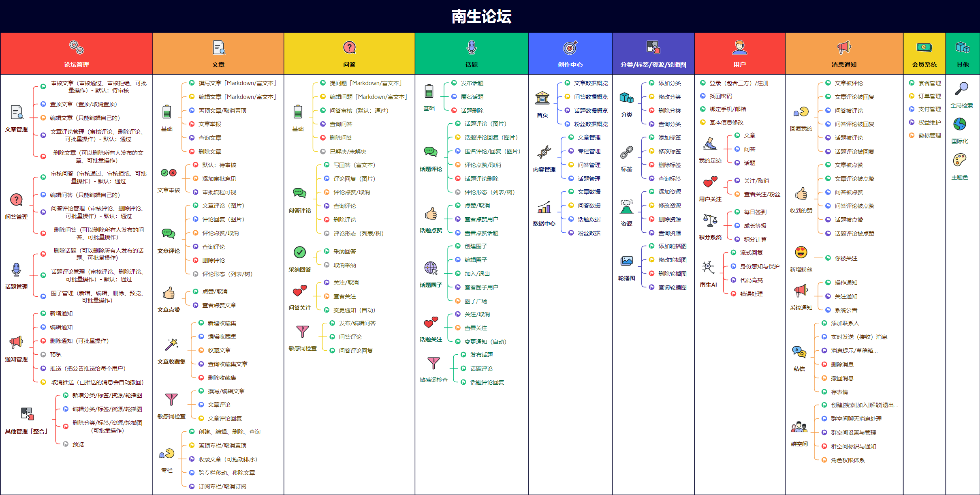Click the balance scale icon for 积分系统

tap(710, 220)
